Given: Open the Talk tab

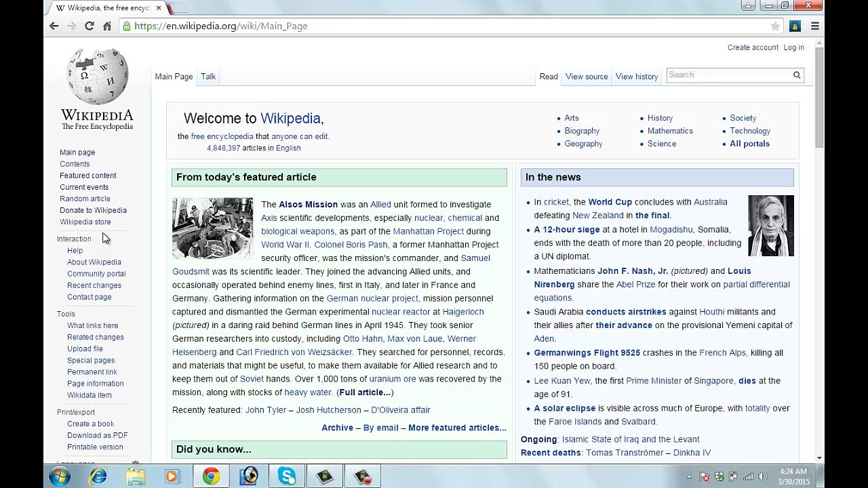Looking at the screenshot, I should click(x=208, y=77).
